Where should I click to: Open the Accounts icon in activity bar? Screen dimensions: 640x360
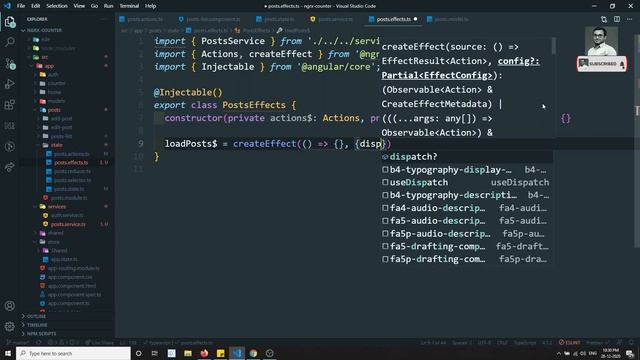coord(10,306)
